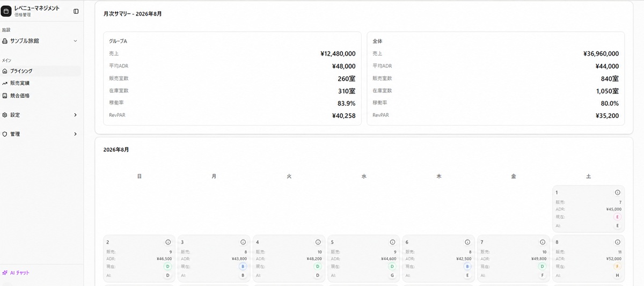Click the AI チャット sparkle icon

tap(5, 273)
